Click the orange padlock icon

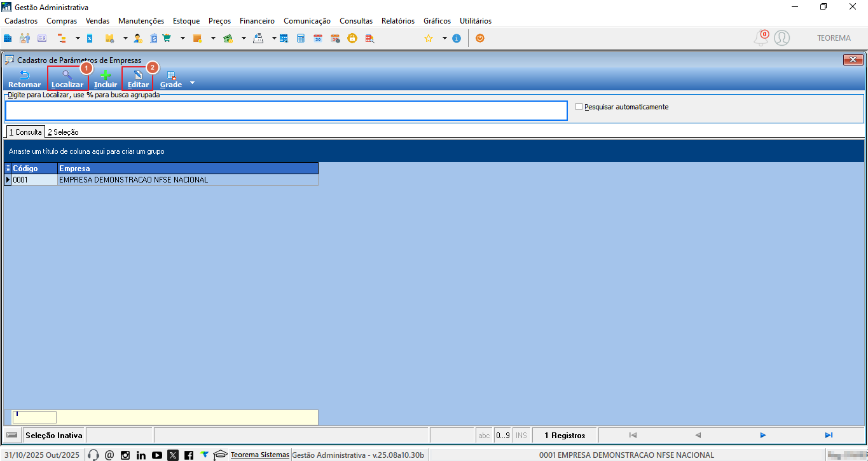[x=352, y=38]
